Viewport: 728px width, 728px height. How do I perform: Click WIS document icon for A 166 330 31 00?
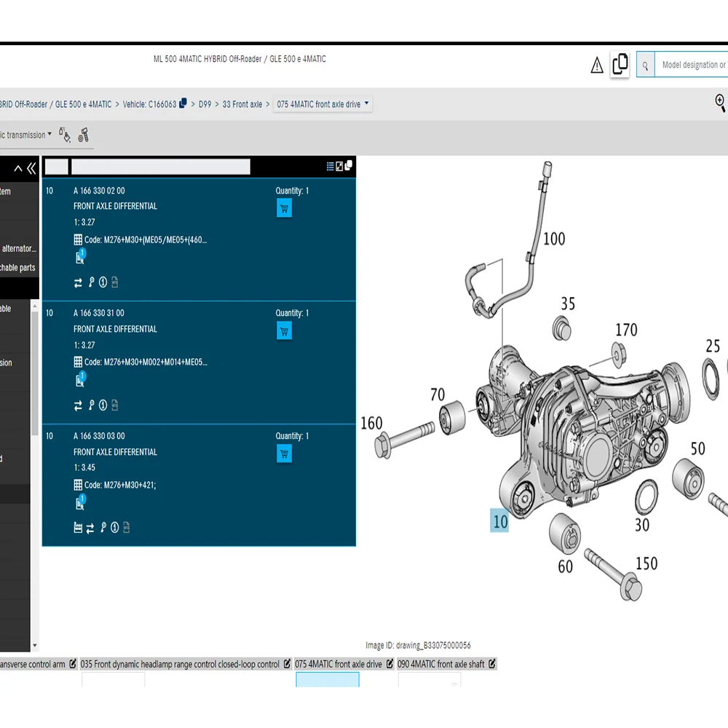(115, 405)
